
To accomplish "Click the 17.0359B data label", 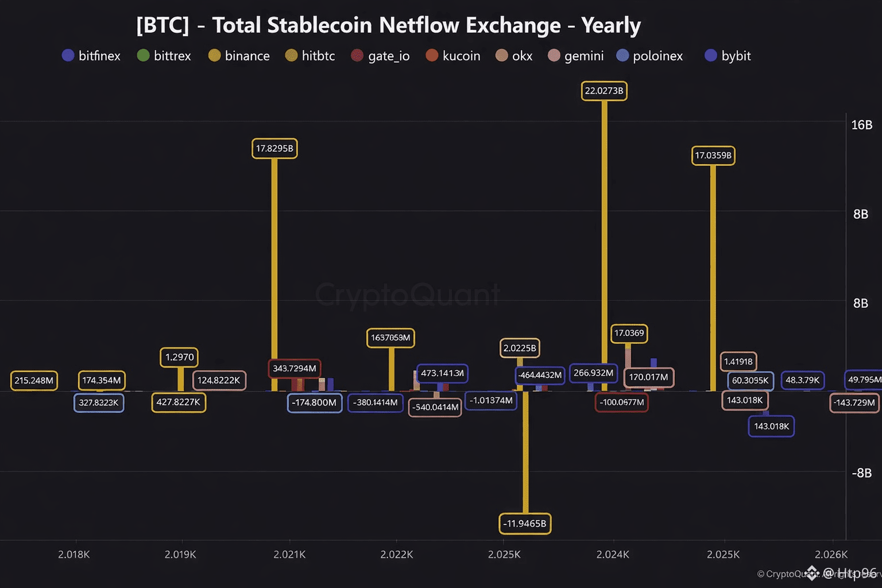I will tap(713, 156).
